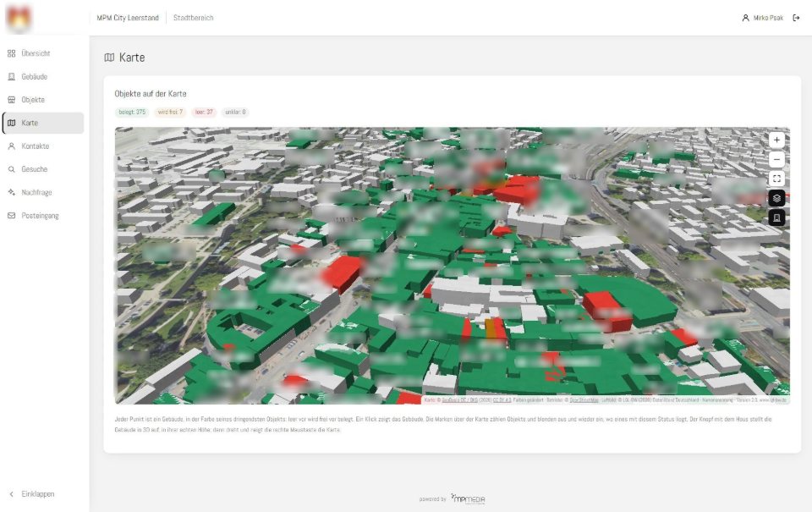Select Nachfrage in the sidebar
The image size is (812, 512).
pos(43,192)
